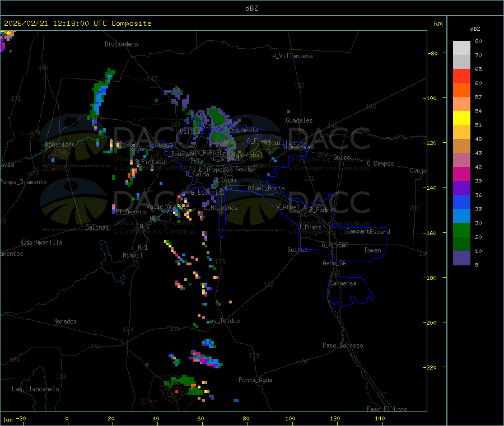
Task: Click the 60 dBZ orange legend swatch
Action: 461,90
